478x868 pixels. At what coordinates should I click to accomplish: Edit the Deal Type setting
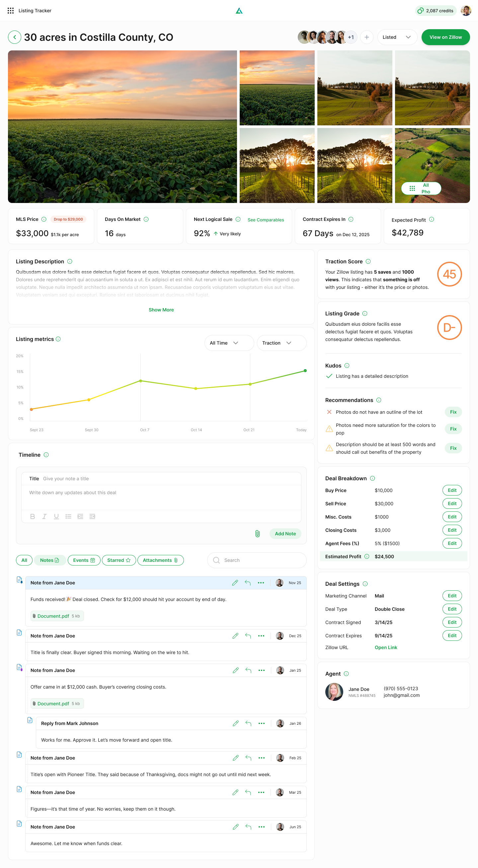(x=452, y=609)
